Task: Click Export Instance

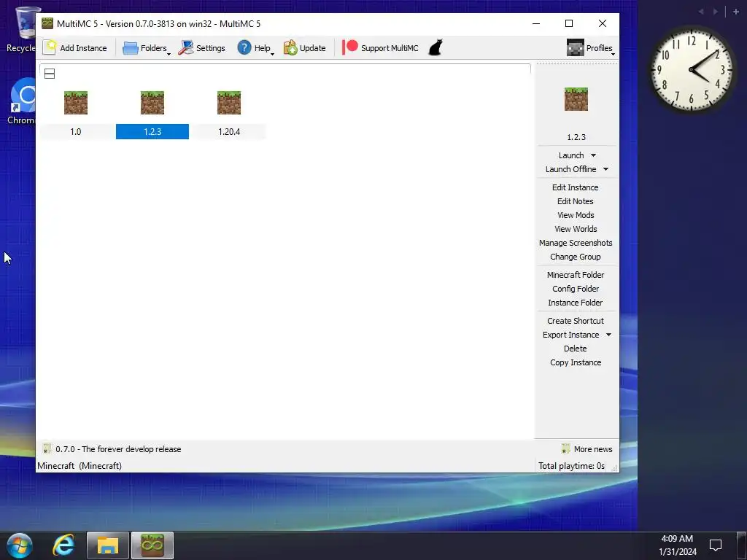Action: [x=570, y=334]
